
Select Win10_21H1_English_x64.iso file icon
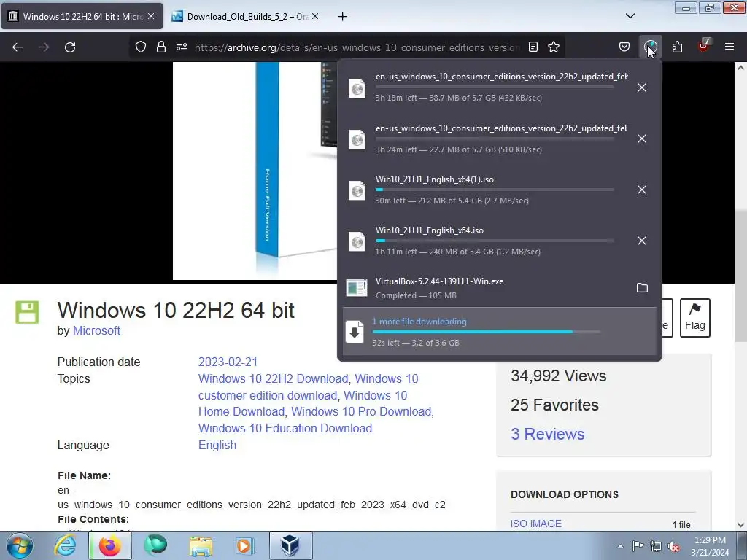[x=357, y=241]
